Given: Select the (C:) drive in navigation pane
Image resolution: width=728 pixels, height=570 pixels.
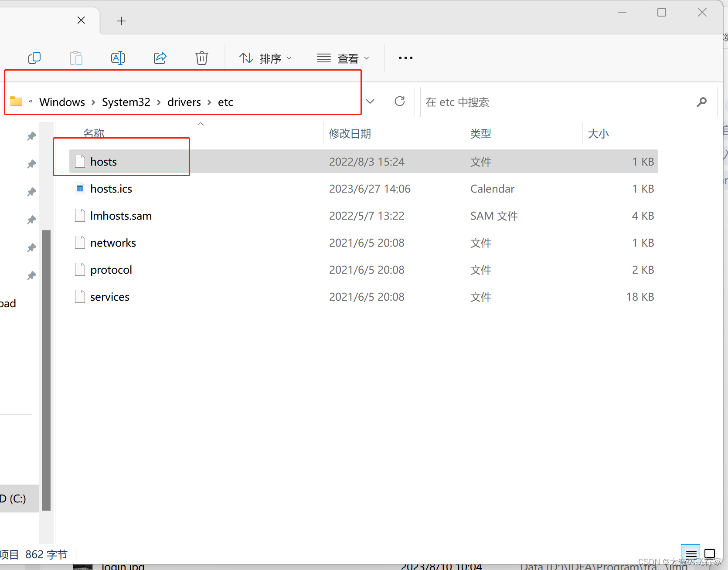Looking at the screenshot, I should (19, 498).
